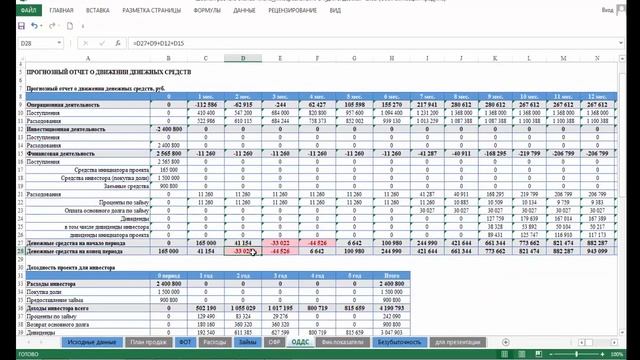This screenshot has height=360, width=640.
Task: Go to the Исходные данные sheet tab
Action: (92, 342)
